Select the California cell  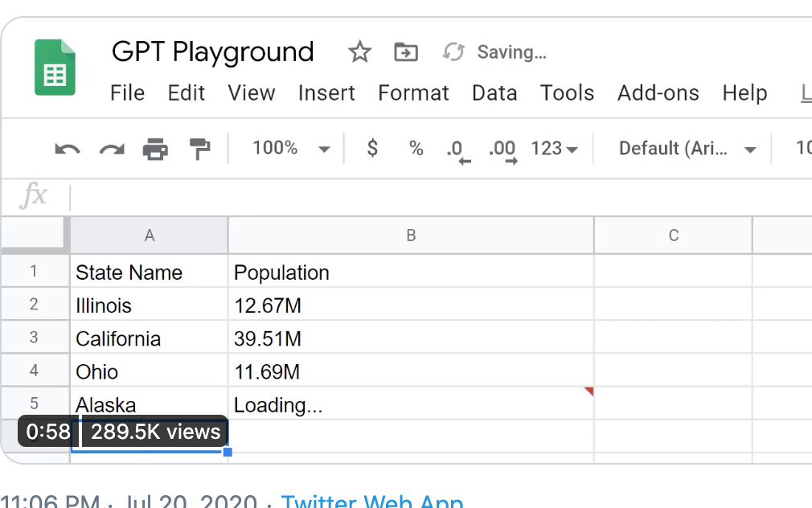tap(150, 338)
